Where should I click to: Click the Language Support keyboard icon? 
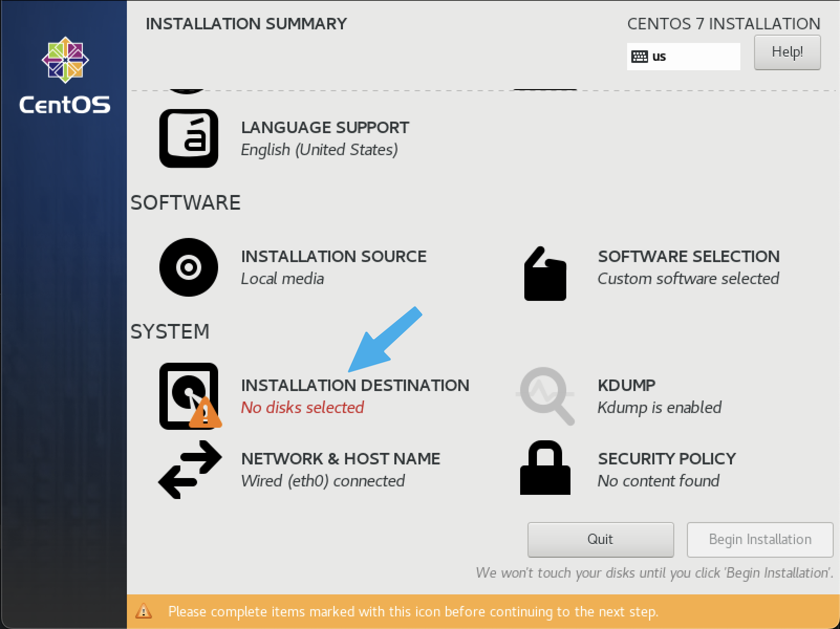[x=189, y=138]
